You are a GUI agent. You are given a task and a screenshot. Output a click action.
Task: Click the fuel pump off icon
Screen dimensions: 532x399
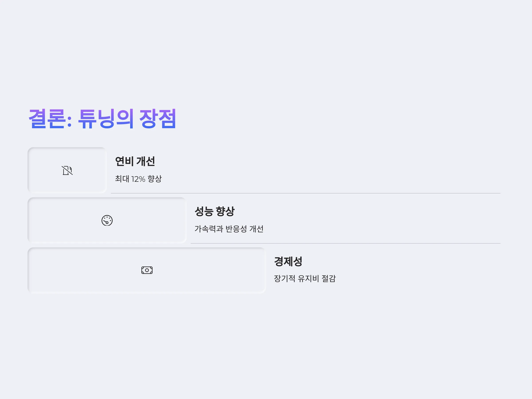pyautogui.click(x=67, y=170)
